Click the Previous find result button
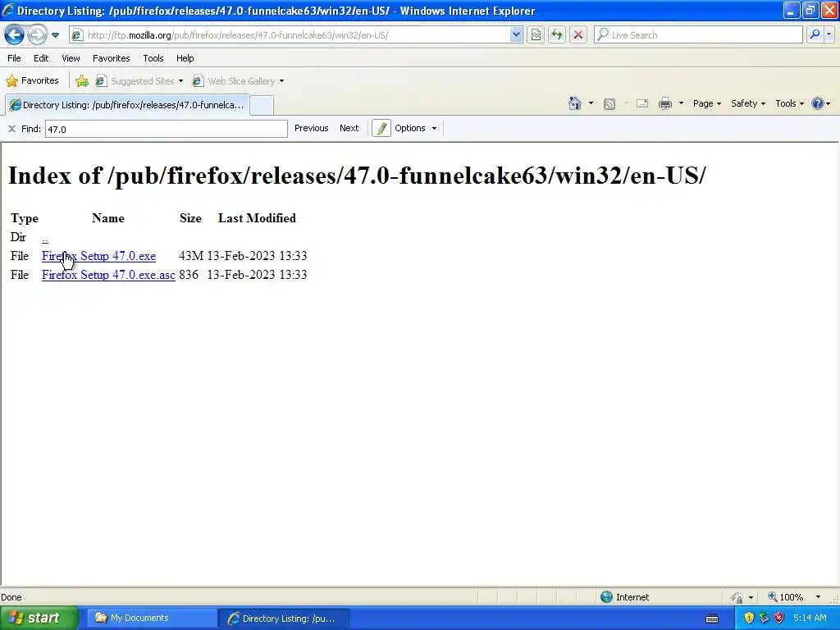Viewport: 840px width, 630px height. tap(311, 128)
